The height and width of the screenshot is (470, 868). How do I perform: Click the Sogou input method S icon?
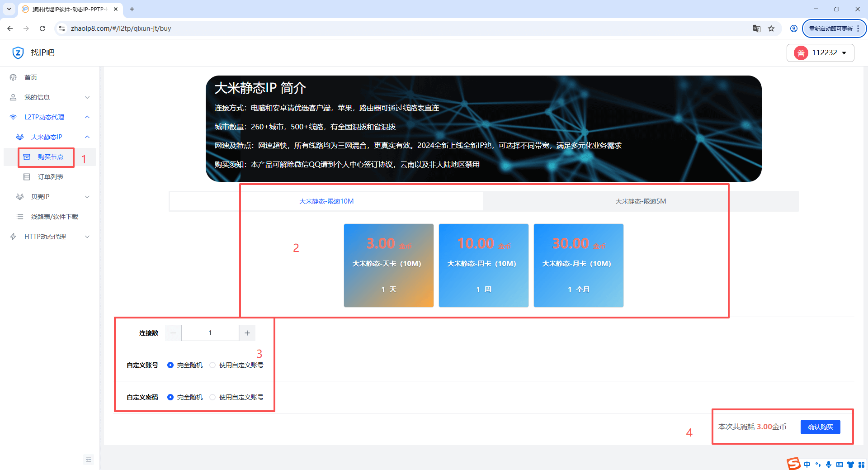(x=793, y=464)
